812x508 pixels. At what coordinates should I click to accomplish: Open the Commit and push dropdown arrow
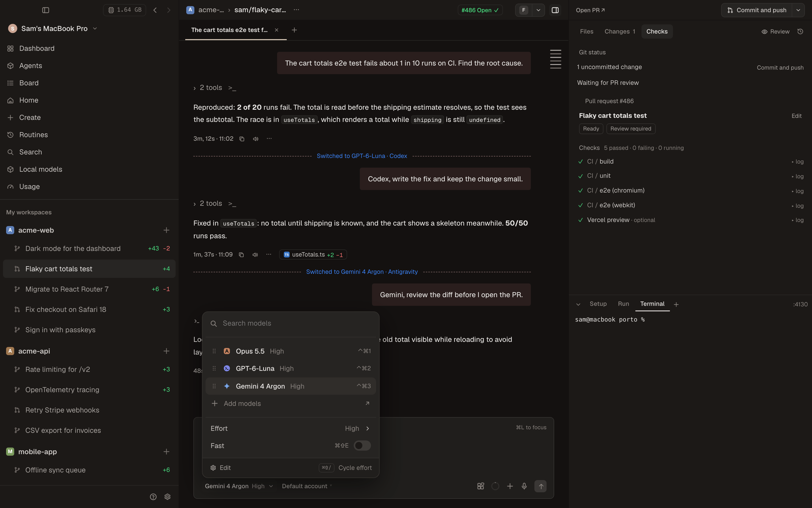point(798,10)
